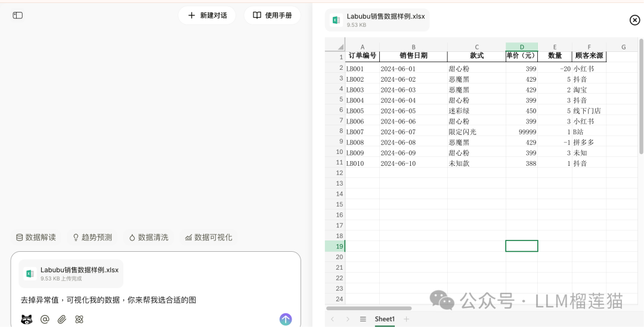The width and height of the screenshot is (644, 327).
Task: Select the 数据清洗 suggestion chip
Action: tap(148, 237)
